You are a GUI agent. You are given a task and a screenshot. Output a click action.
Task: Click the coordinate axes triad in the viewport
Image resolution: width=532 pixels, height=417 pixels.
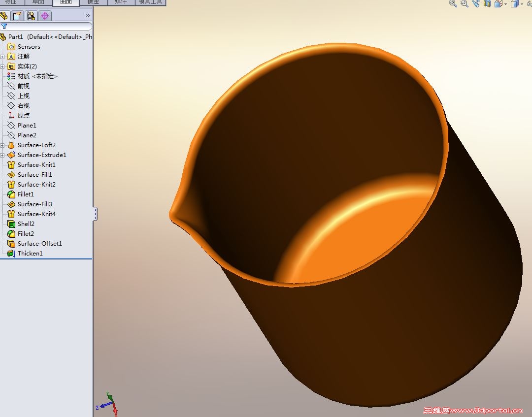[108, 403]
